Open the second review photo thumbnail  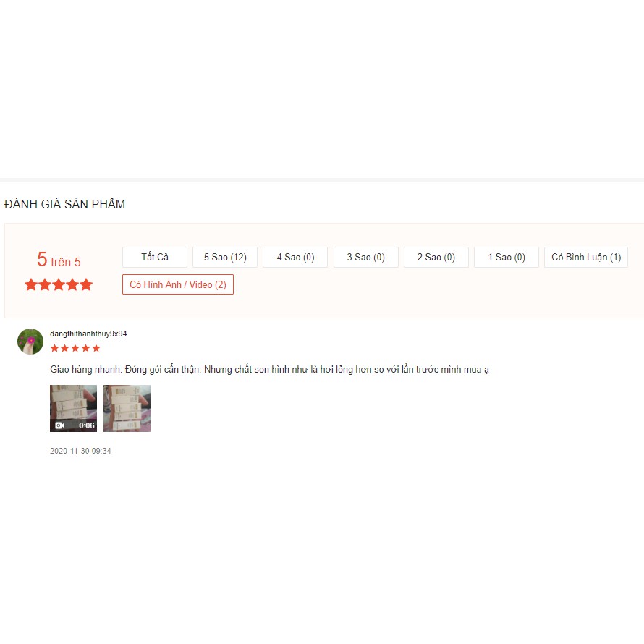(x=127, y=407)
